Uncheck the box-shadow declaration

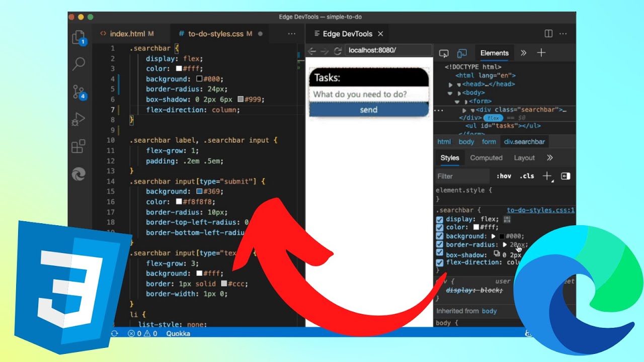tap(439, 253)
